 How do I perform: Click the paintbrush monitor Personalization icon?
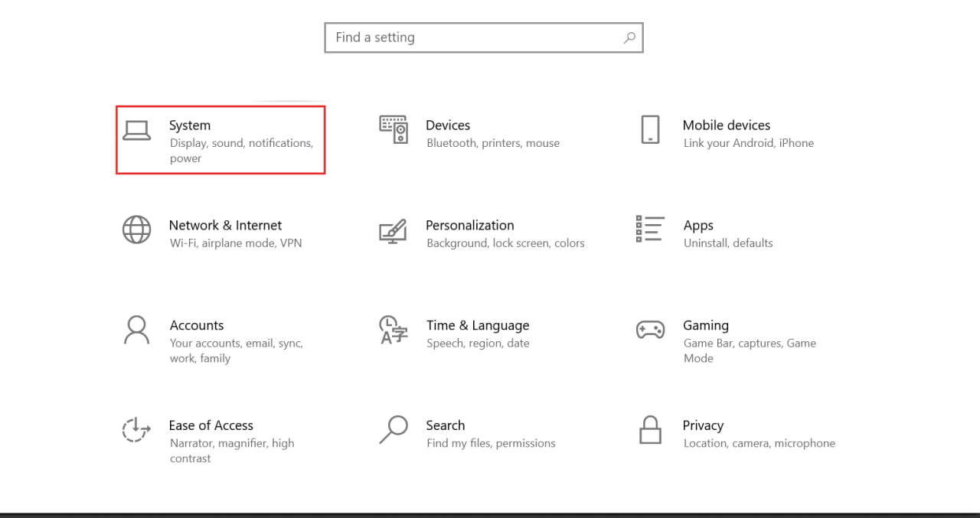394,230
